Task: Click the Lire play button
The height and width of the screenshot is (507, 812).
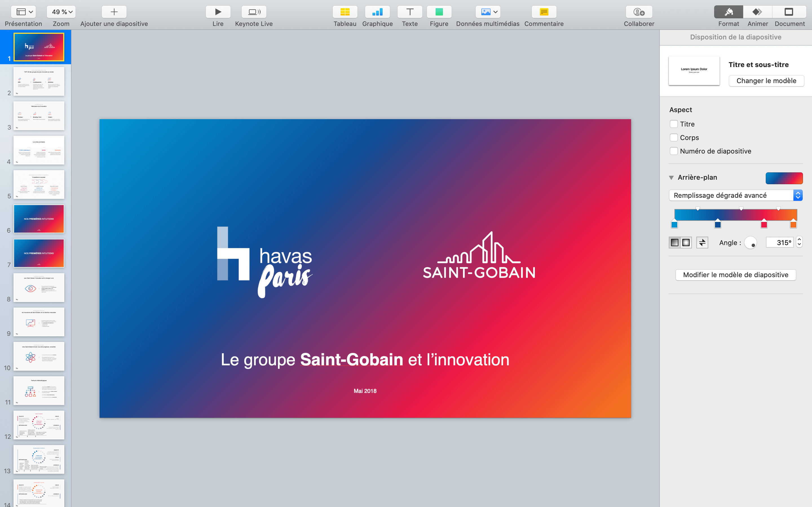Action: coord(218,12)
